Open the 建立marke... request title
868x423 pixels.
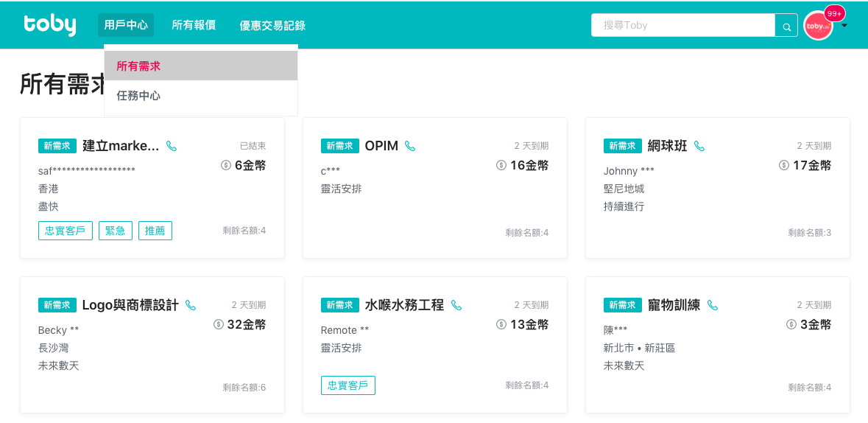coord(121,146)
